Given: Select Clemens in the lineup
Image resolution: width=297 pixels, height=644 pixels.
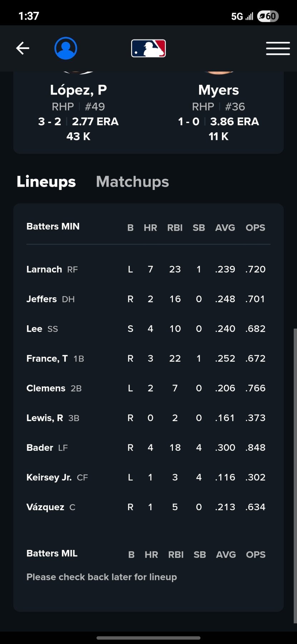Looking at the screenshot, I should [x=46, y=388].
